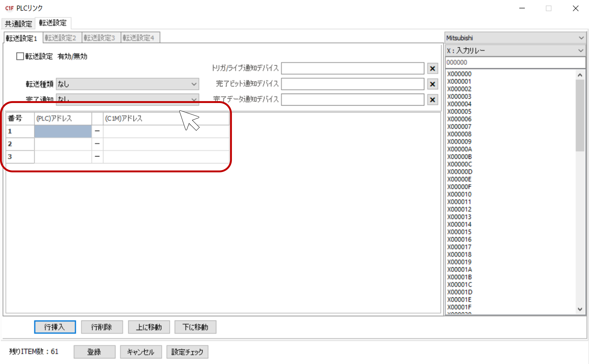Screen dimensions: 589x364
Task: Open the 転送種類 dropdown
Action: 127,84
